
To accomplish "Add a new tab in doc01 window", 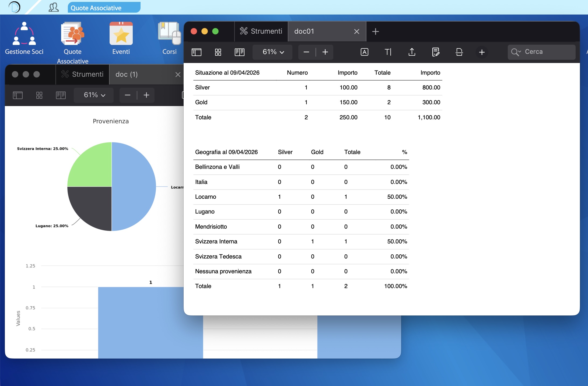I will click(376, 31).
